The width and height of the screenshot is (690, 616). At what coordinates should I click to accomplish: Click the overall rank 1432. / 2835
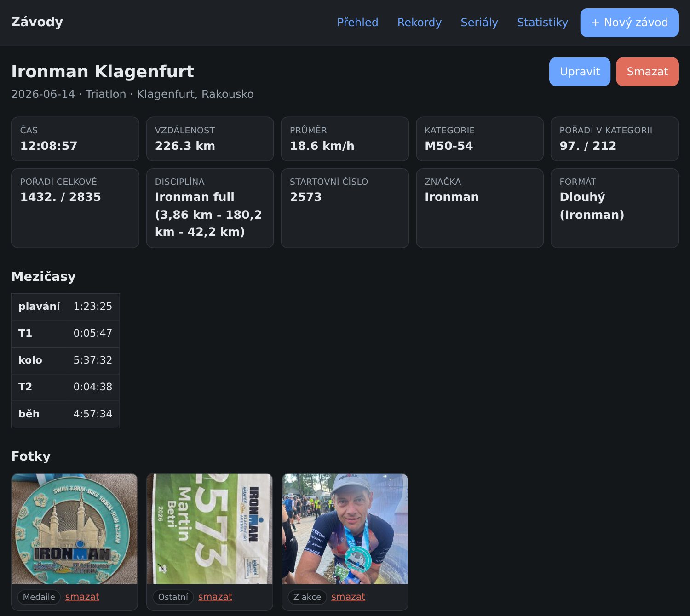point(60,197)
